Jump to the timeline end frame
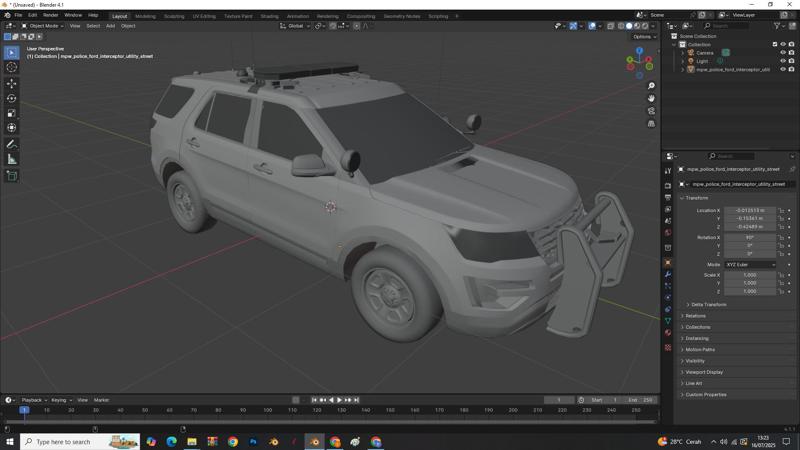 (357, 400)
